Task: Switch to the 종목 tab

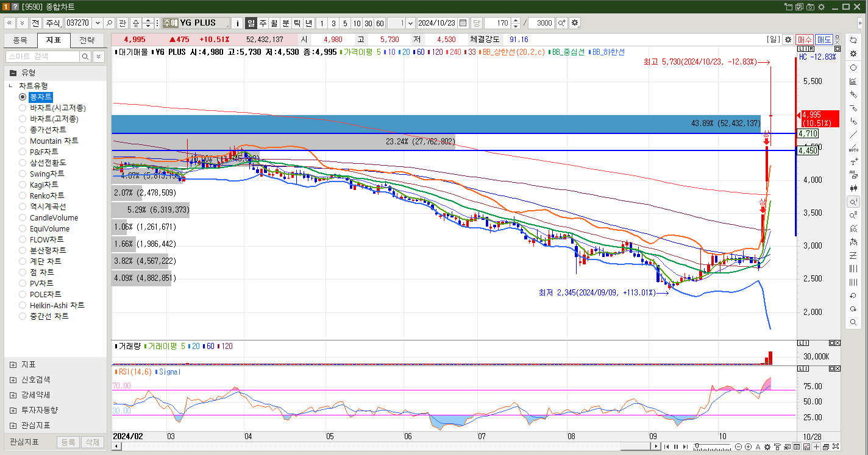Action: coord(20,41)
